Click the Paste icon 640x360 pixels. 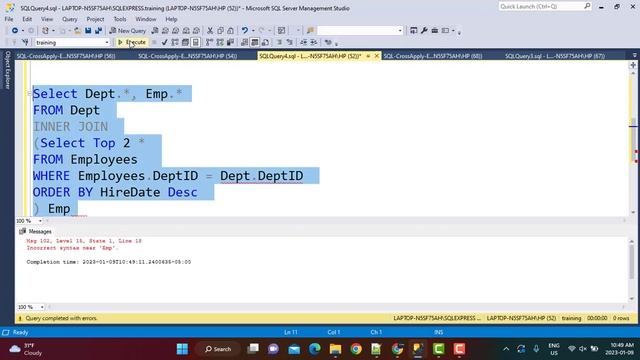231,31
